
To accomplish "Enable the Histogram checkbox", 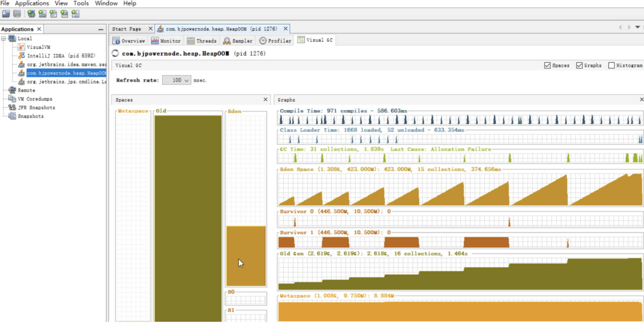I will 611,65.
